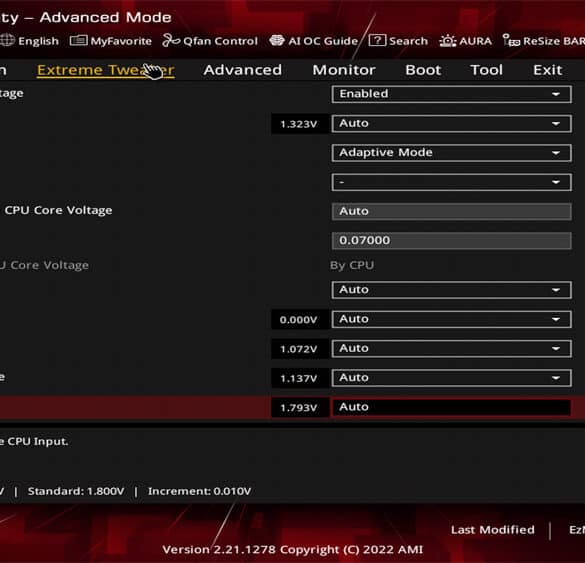This screenshot has width=585, height=563.
Task: Click the 1.793V voltage readout
Action: click(299, 407)
